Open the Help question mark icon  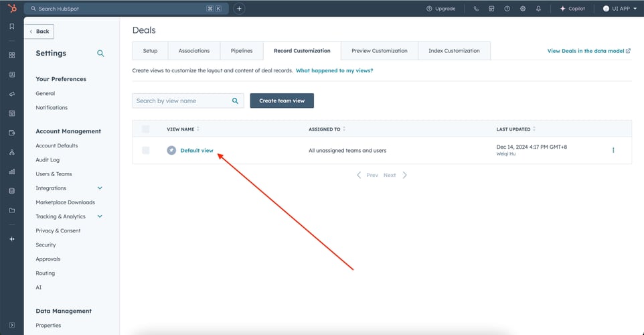[507, 8]
